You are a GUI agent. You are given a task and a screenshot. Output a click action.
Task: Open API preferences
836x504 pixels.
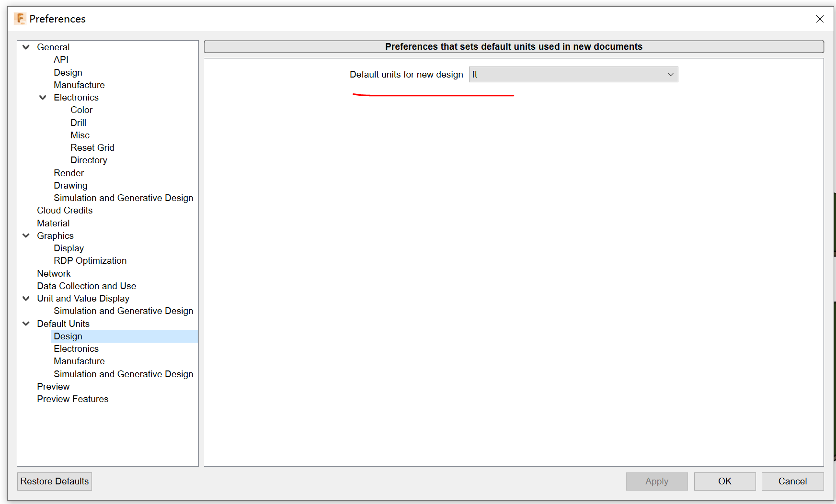[61, 59]
